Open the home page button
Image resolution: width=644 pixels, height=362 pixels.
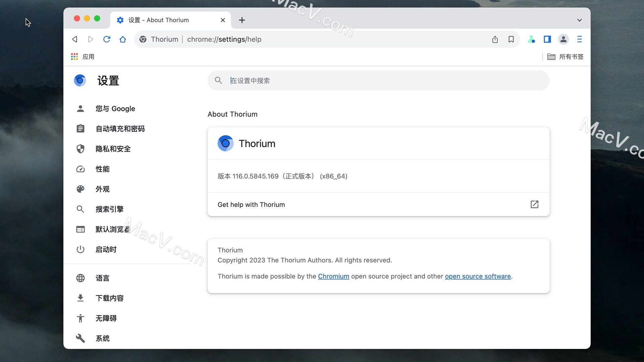point(123,39)
